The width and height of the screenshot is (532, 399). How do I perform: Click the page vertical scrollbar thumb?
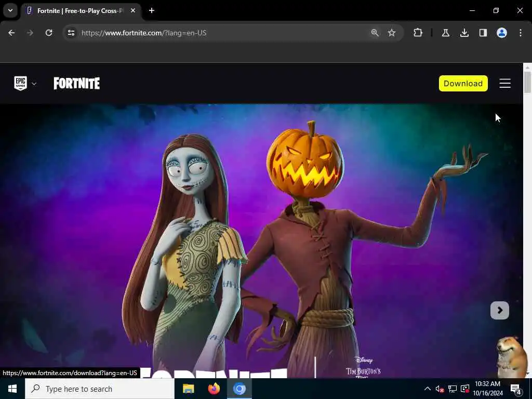(527, 82)
